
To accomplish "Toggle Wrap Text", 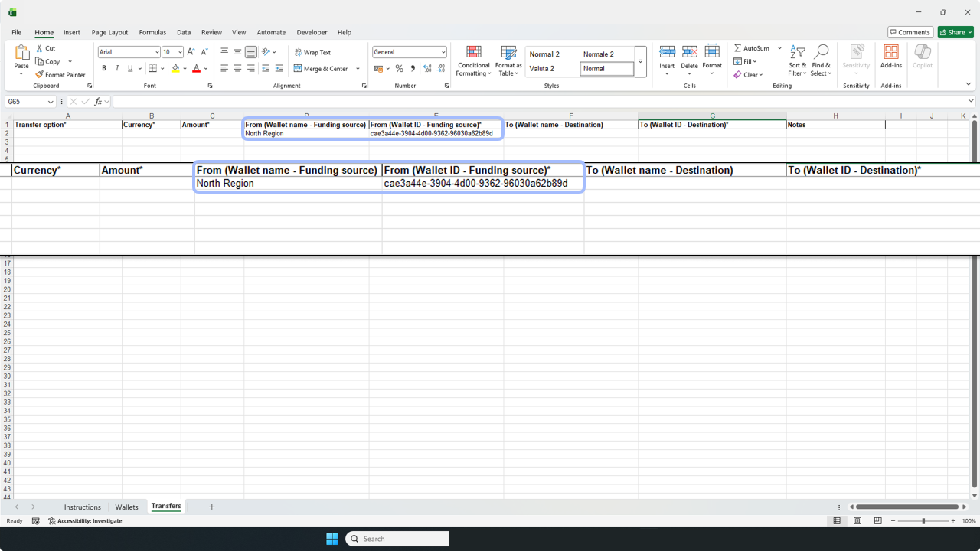I will tap(312, 52).
